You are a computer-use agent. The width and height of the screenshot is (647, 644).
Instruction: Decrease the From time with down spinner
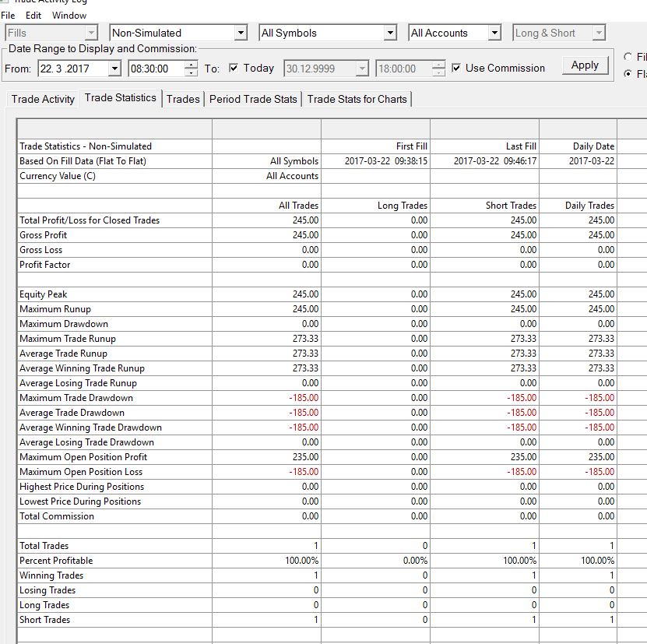pyautogui.click(x=191, y=72)
